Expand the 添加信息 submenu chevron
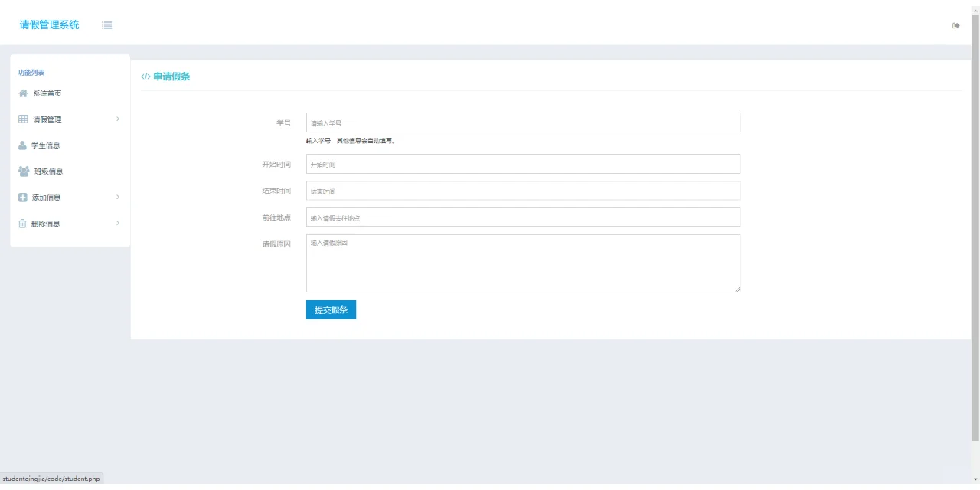This screenshot has height=490, width=980. click(118, 197)
